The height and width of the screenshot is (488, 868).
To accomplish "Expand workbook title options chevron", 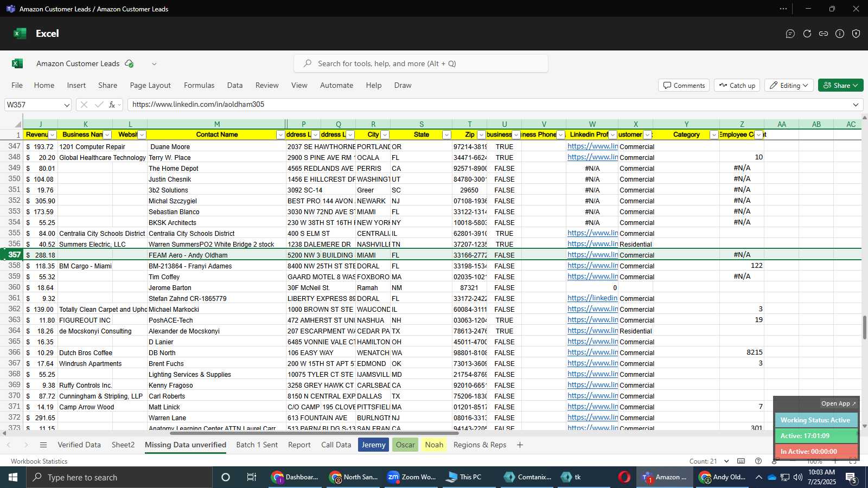I will point(154,63).
